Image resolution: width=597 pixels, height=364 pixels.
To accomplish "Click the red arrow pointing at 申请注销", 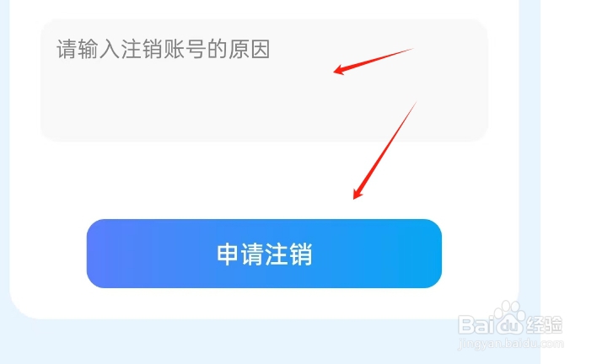I will [385, 150].
